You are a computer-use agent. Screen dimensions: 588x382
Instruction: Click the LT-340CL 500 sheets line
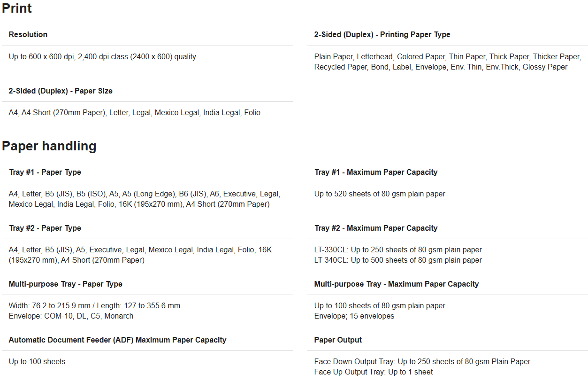[x=398, y=260]
